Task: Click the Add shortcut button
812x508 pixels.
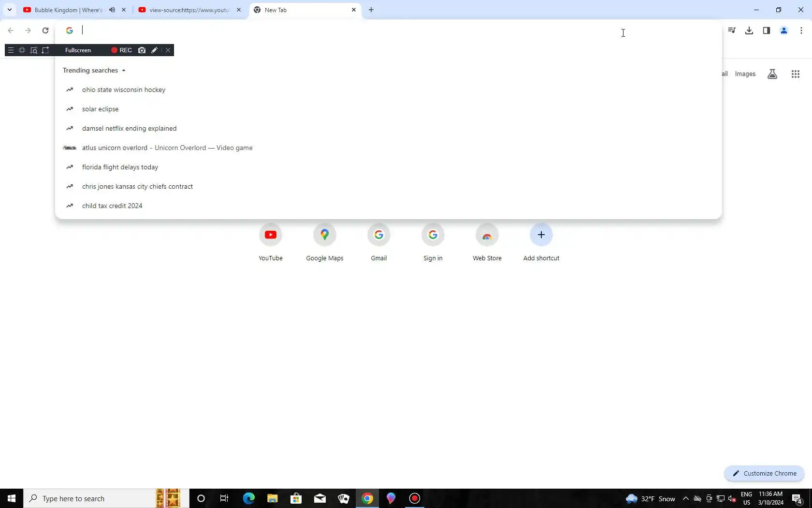Action: click(x=541, y=242)
